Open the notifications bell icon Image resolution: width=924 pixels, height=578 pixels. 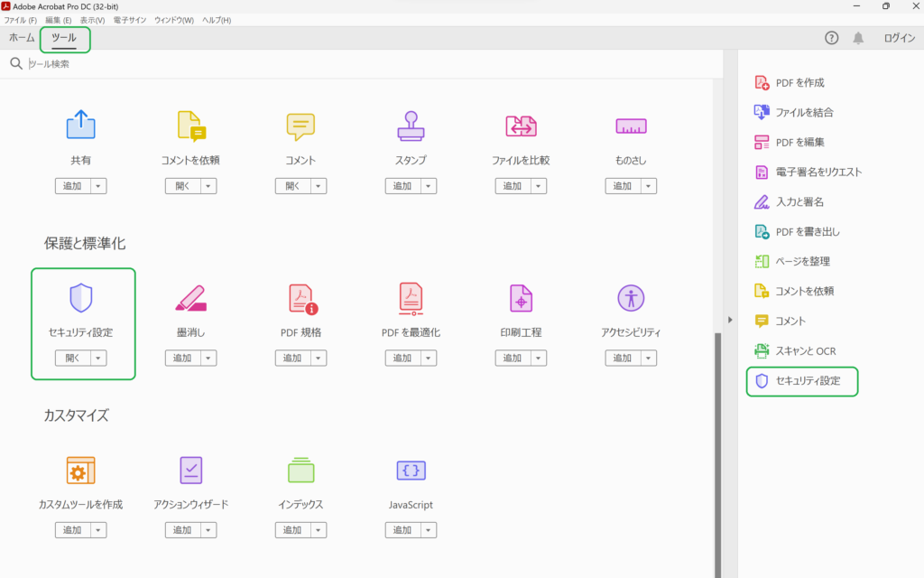click(858, 38)
